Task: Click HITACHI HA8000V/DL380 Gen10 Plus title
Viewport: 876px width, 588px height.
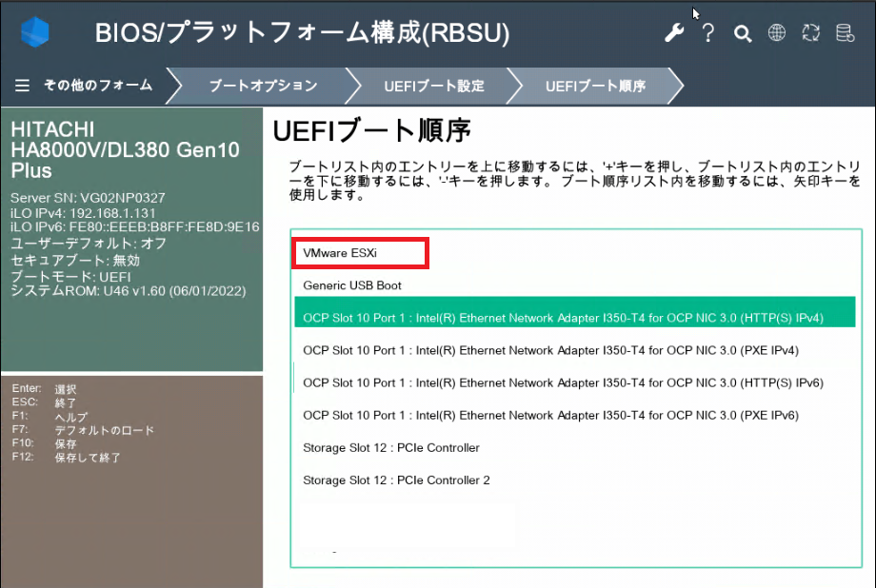Action: tap(125, 149)
